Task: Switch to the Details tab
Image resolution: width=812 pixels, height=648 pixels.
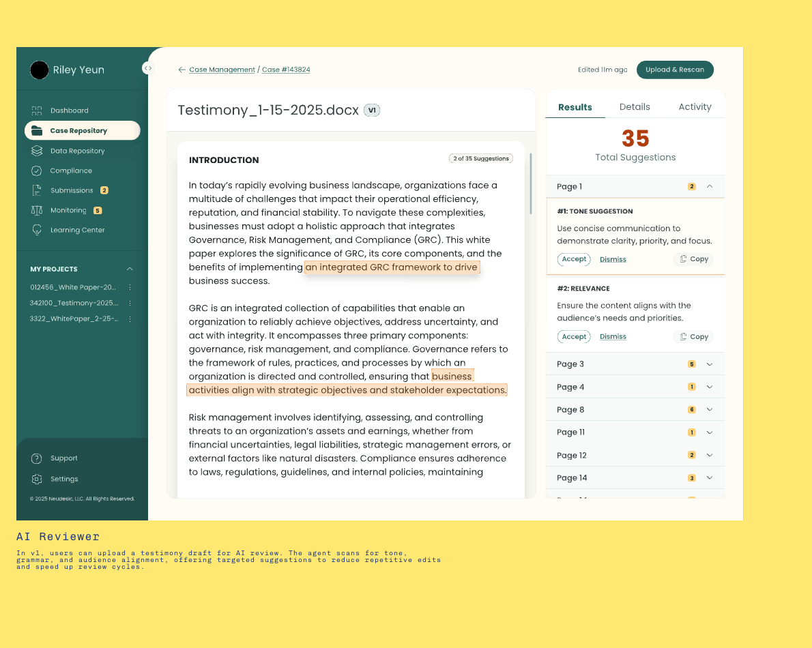Action: point(635,106)
